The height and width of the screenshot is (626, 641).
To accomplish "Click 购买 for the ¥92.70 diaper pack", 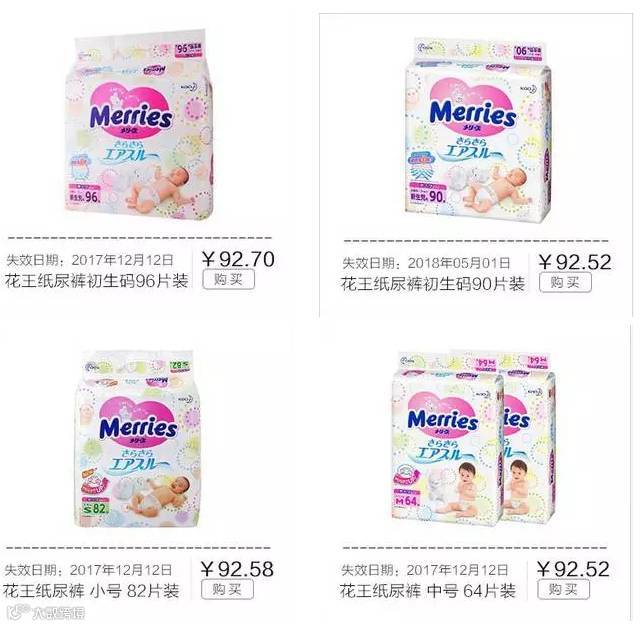I will [x=229, y=280].
